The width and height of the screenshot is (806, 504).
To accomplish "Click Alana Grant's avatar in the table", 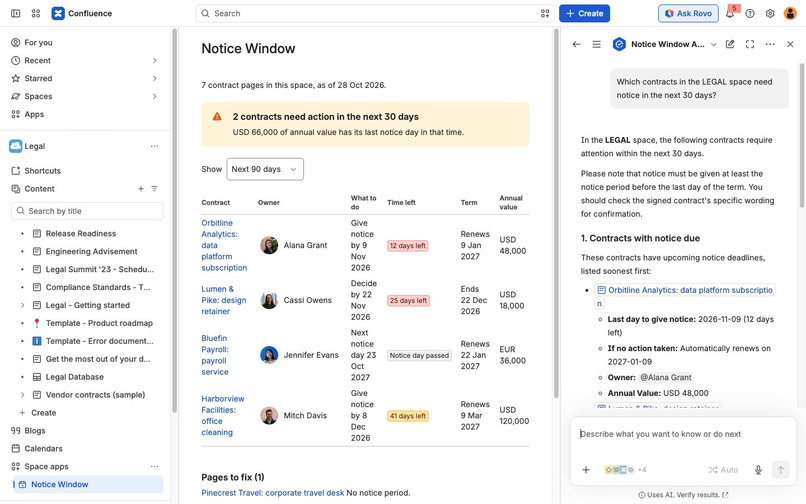I will (269, 245).
